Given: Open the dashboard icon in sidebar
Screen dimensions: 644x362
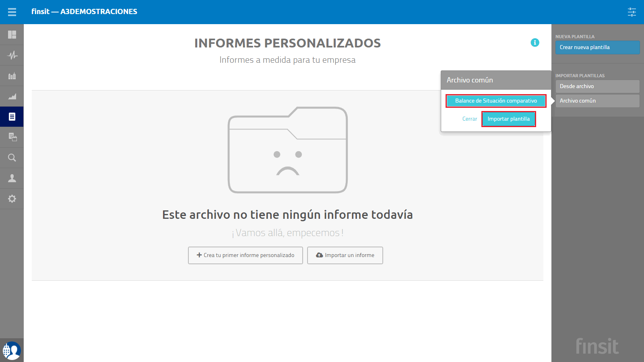Looking at the screenshot, I should click(x=12, y=35).
